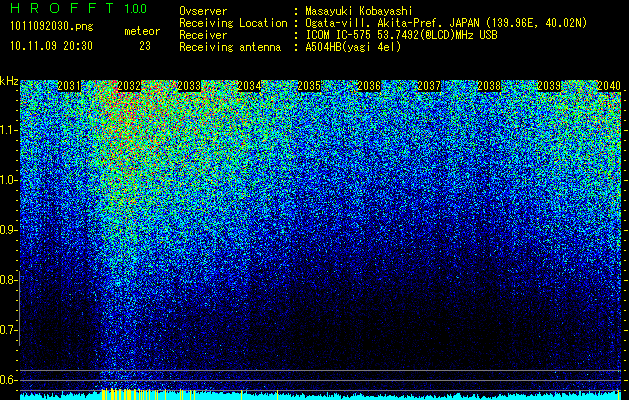The height and width of the screenshot is (400, 629).
Task: Click the 2038 time marker
Action: coord(489,86)
